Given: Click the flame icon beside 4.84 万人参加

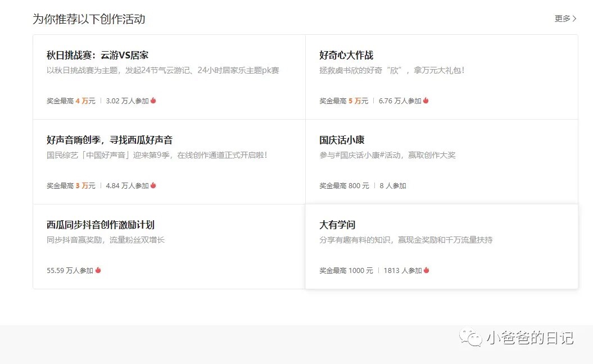Looking at the screenshot, I should [153, 185].
